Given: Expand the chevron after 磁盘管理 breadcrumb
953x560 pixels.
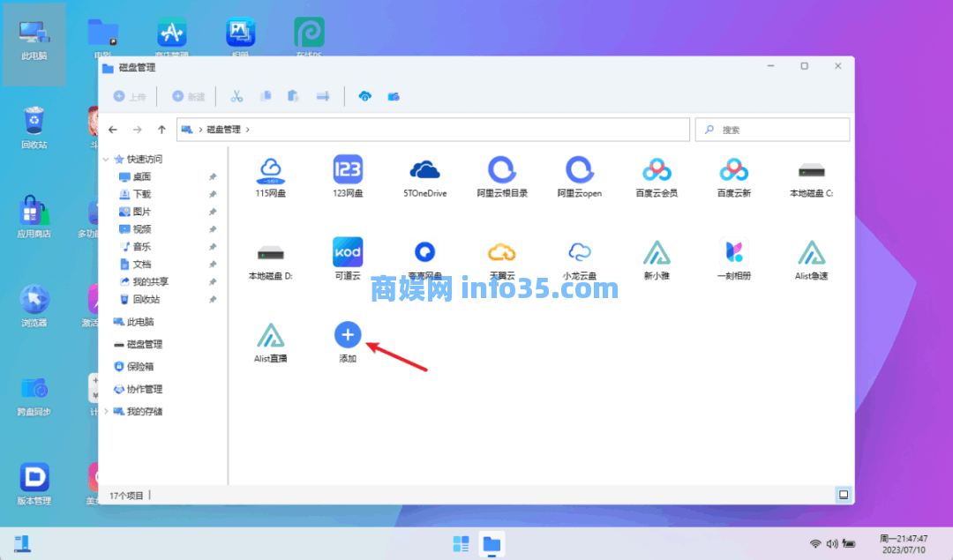Looking at the screenshot, I should click(x=247, y=130).
